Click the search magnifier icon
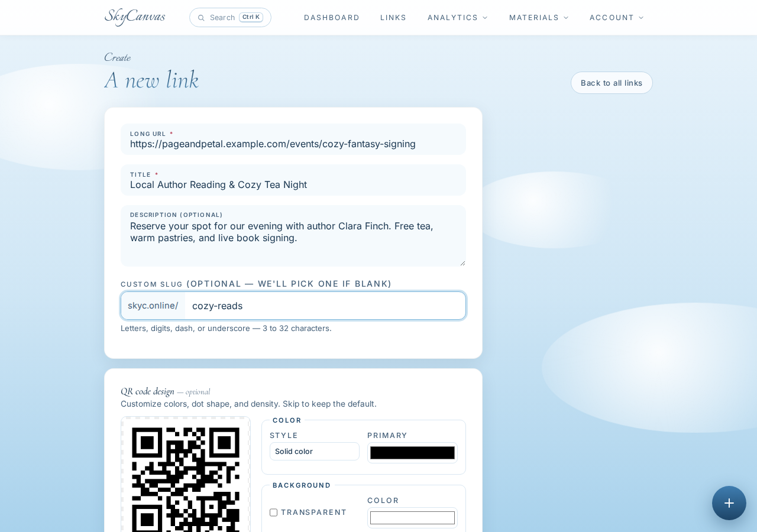This screenshot has width=757, height=532. (x=201, y=18)
